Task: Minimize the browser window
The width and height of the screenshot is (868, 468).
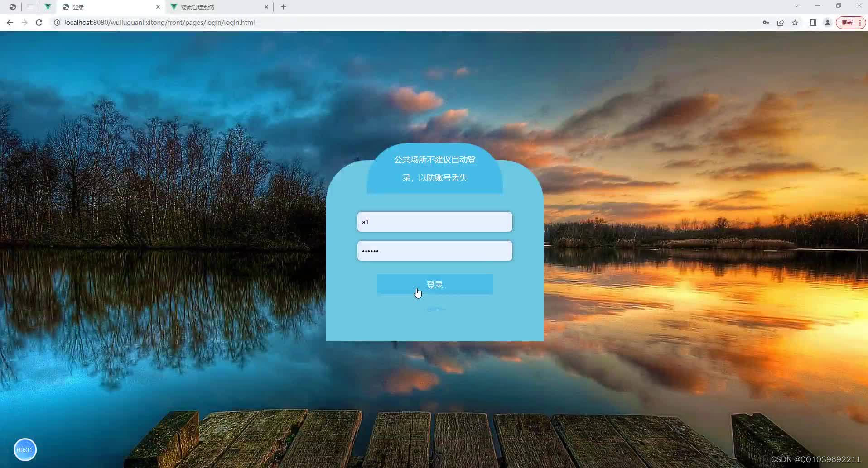Action: click(x=818, y=6)
